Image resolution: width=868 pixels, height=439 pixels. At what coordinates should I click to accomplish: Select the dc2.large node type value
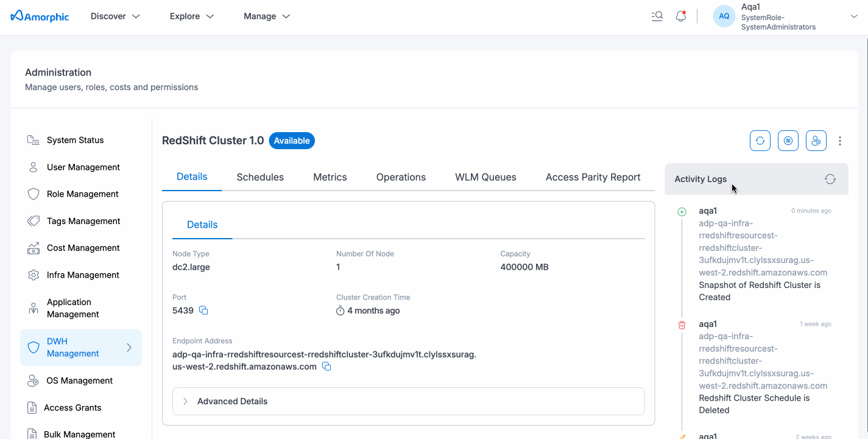coord(191,267)
